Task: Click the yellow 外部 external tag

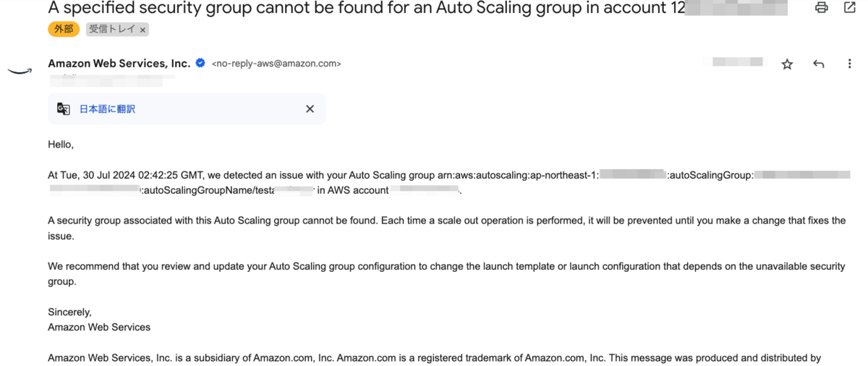Action: point(64,30)
